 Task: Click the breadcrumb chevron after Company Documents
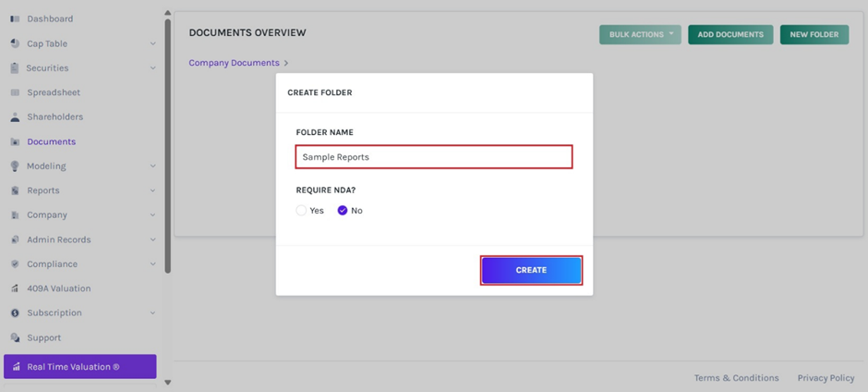coord(285,63)
